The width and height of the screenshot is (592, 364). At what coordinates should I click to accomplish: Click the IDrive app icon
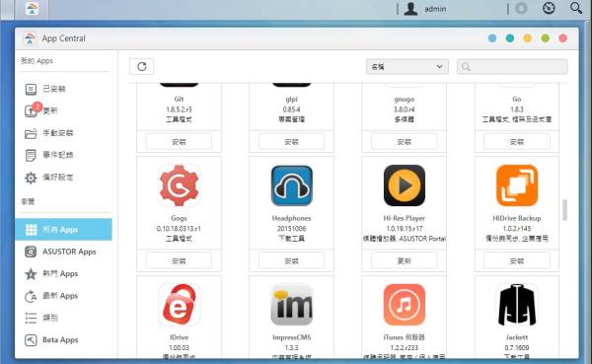179,305
